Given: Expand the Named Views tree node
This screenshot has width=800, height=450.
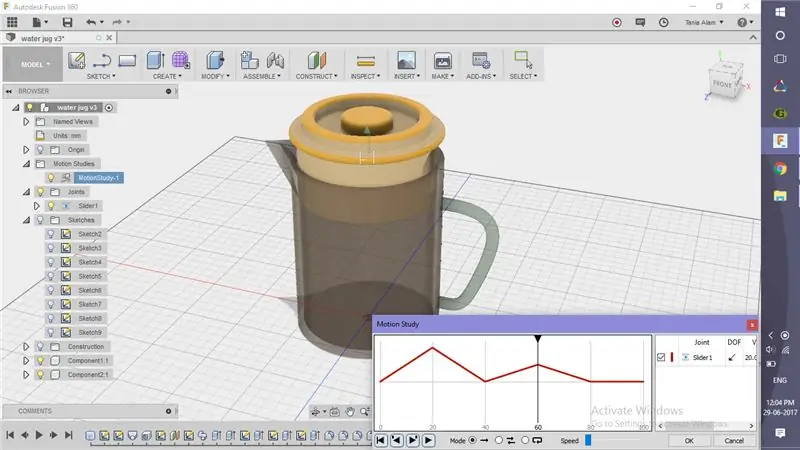Looking at the screenshot, I should [x=26, y=121].
